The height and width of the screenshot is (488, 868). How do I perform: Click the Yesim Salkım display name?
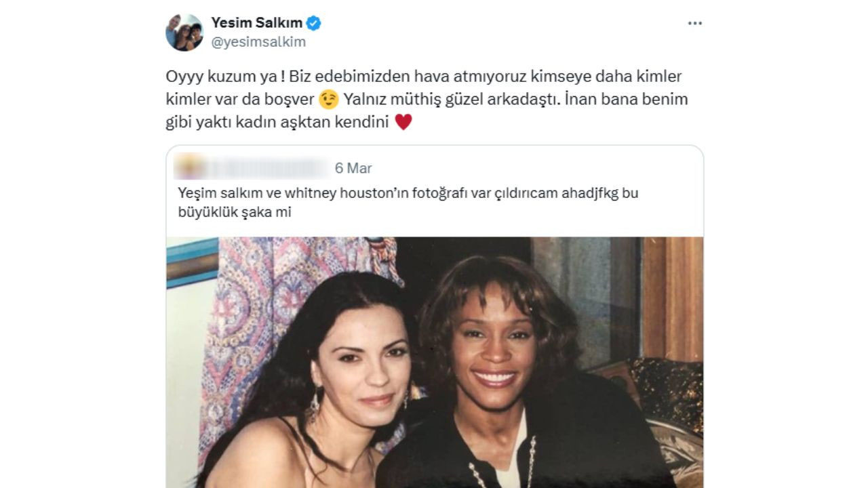pos(256,23)
